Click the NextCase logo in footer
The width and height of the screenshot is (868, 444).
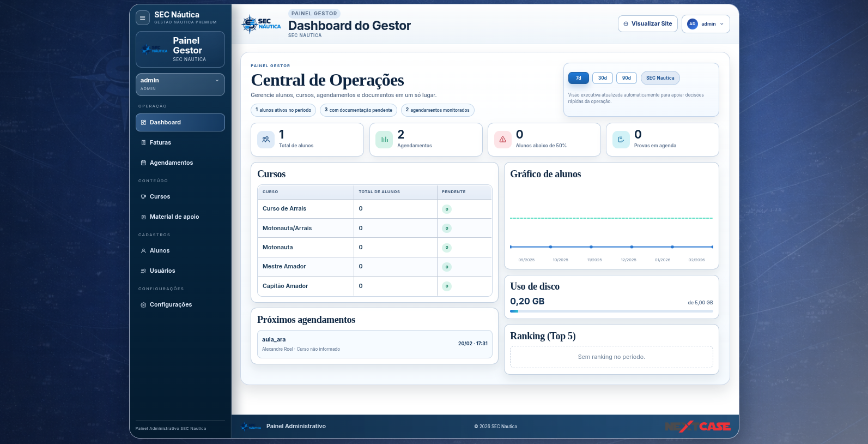click(x=698, y=427)
